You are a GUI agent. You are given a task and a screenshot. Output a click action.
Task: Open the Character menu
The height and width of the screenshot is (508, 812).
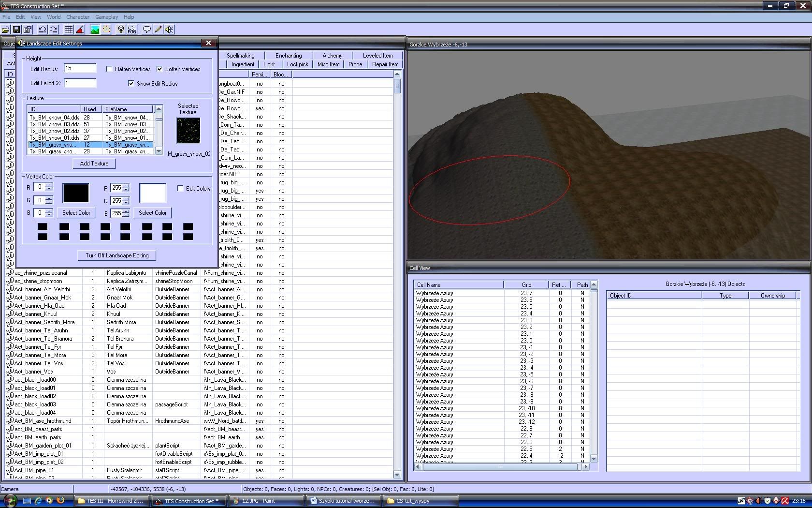point(78,17)
